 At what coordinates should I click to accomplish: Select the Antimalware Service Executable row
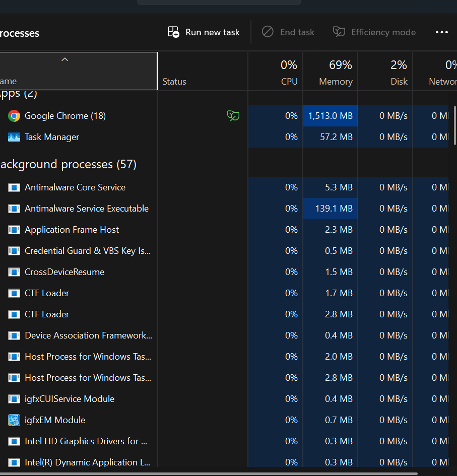(224, 209)
